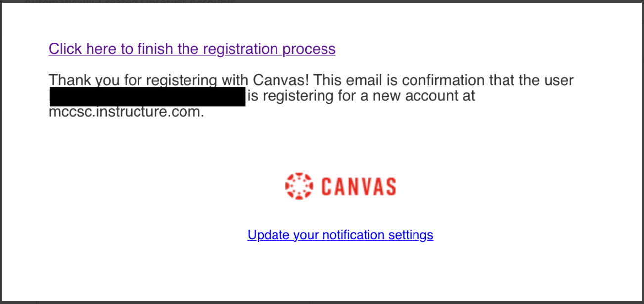
Task: Click the phrase "is registering for"
Action: click(307, 96)
